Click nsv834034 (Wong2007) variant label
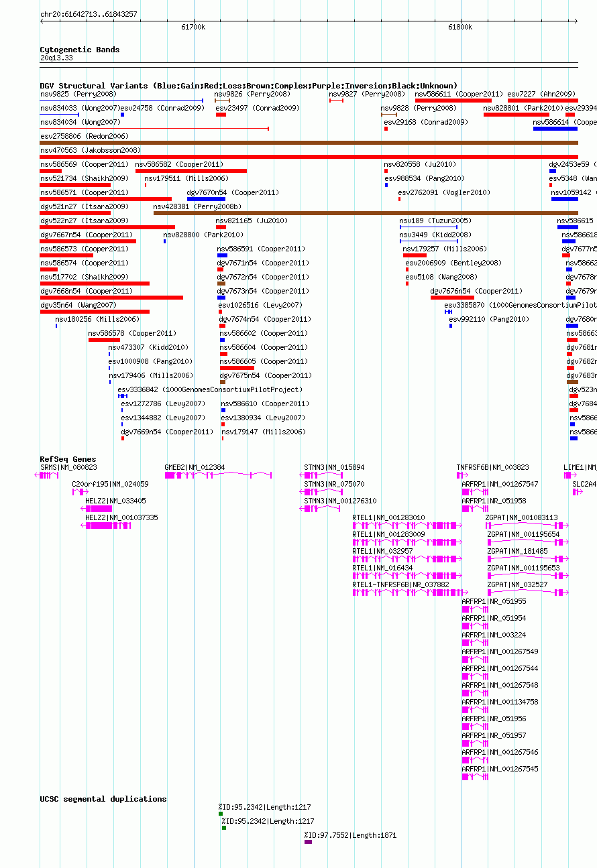597x868 pixels. coord(80,122)
